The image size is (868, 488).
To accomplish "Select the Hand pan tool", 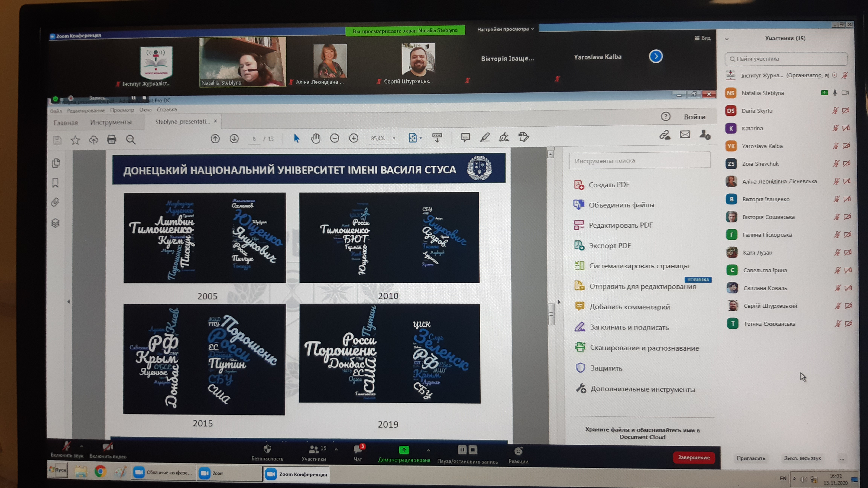I will click(x=315, y=138).
